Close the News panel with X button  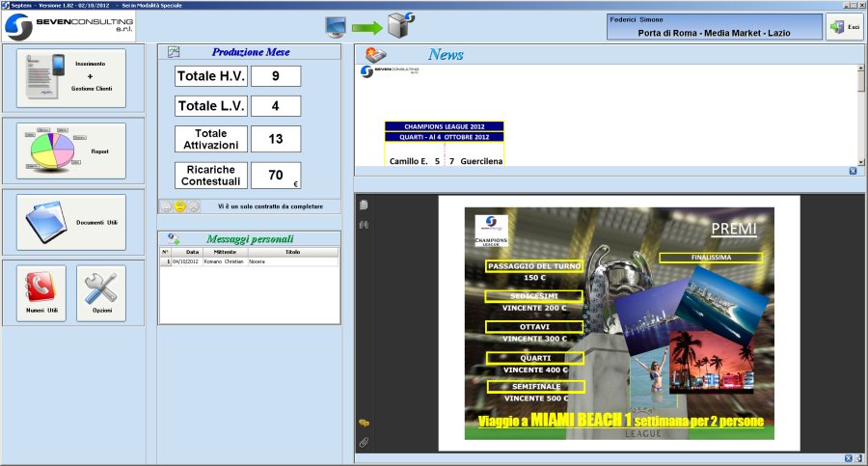coord(853,171)
